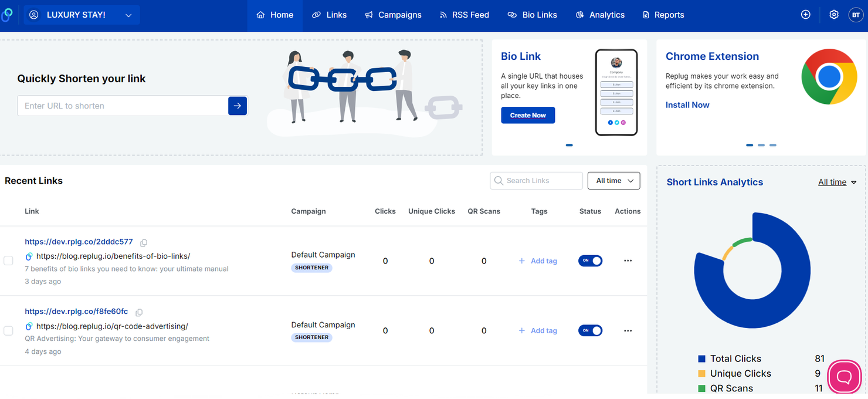Screen dimensions: 868x399
Task: Open the Bio Links tab
Action: point(532,15)
